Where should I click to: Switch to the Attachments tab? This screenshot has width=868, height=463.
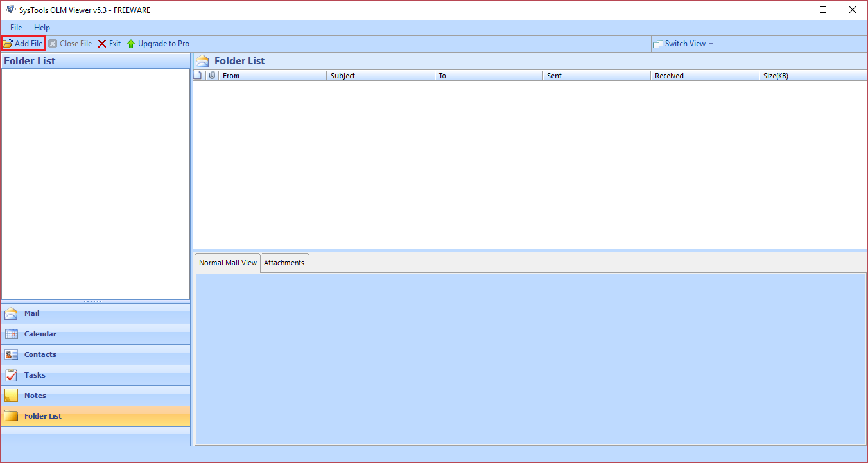tap(284, 263)
